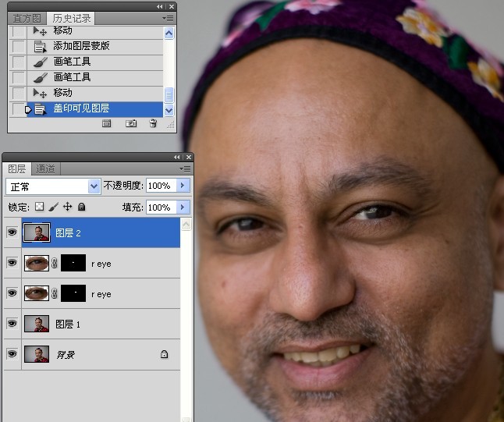Switch to Histogram tab 直方图
504x422 pixels.
(27, 19)
